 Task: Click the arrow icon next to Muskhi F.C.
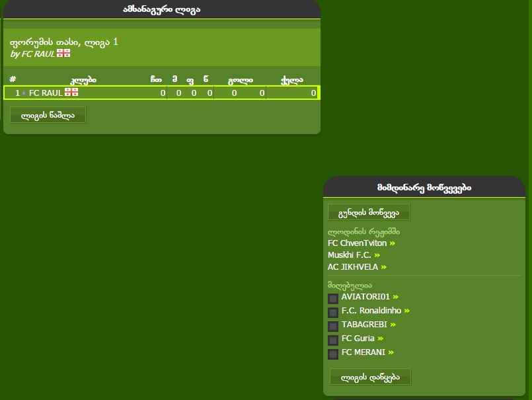point(377,255)
